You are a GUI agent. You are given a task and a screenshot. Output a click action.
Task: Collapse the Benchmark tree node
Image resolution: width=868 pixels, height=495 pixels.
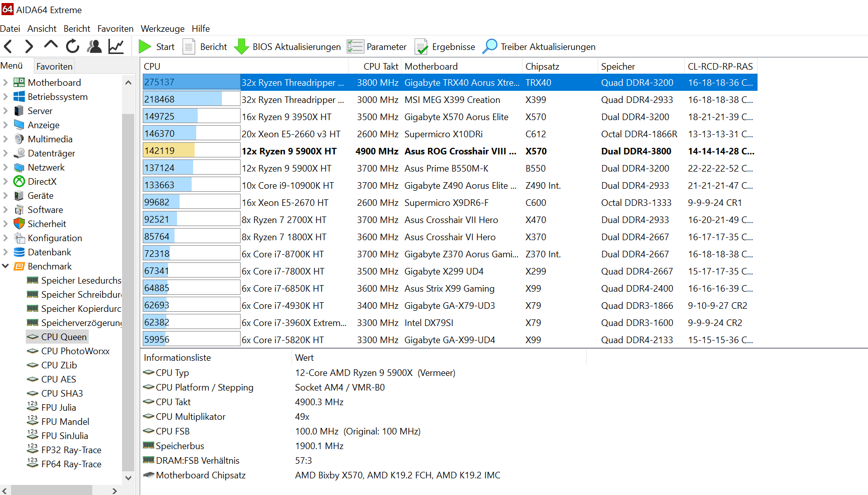[6, 266]
